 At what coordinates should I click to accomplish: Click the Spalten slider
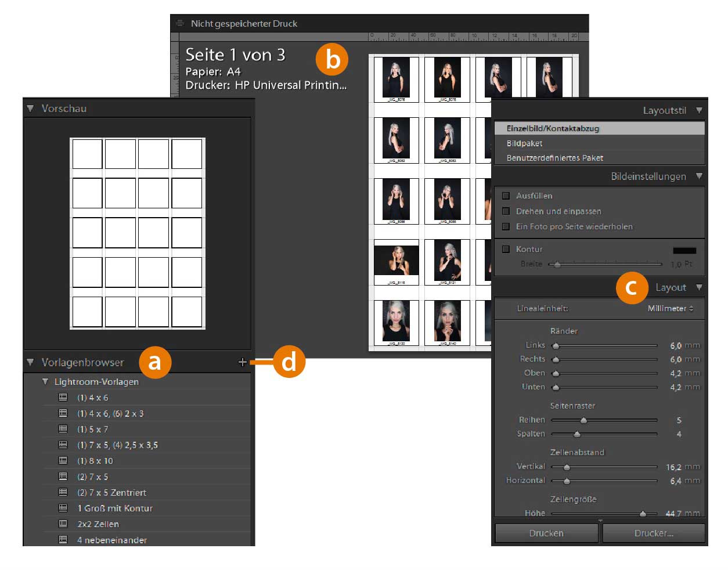(604, 434)
